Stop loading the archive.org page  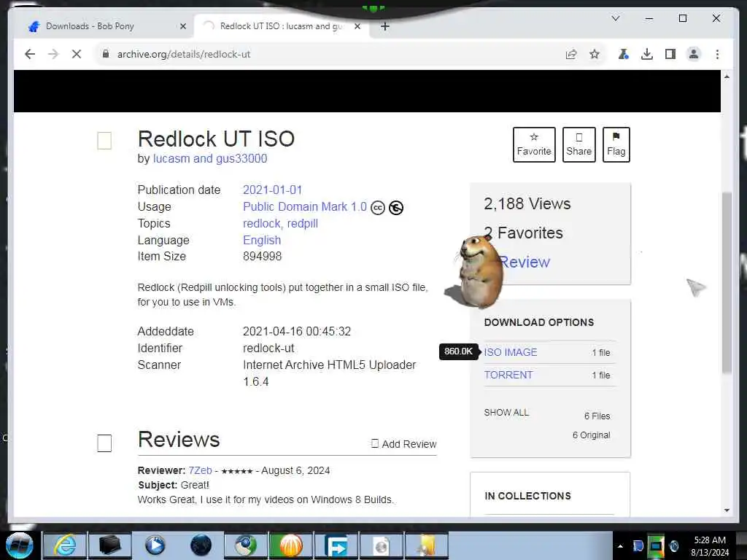coord(76,54)
